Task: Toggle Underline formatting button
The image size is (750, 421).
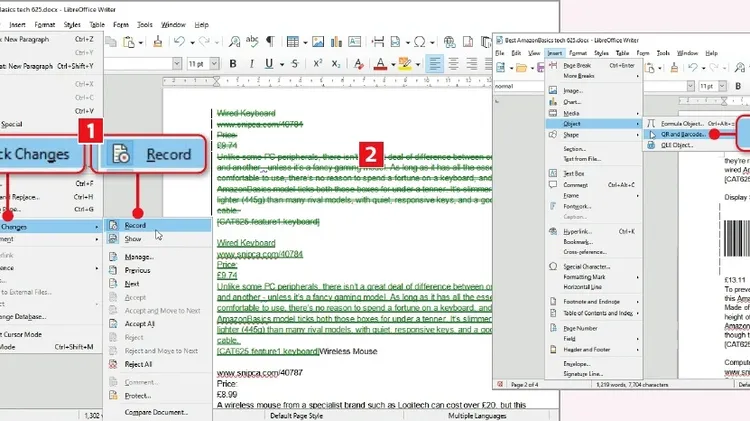Action: 269,64
